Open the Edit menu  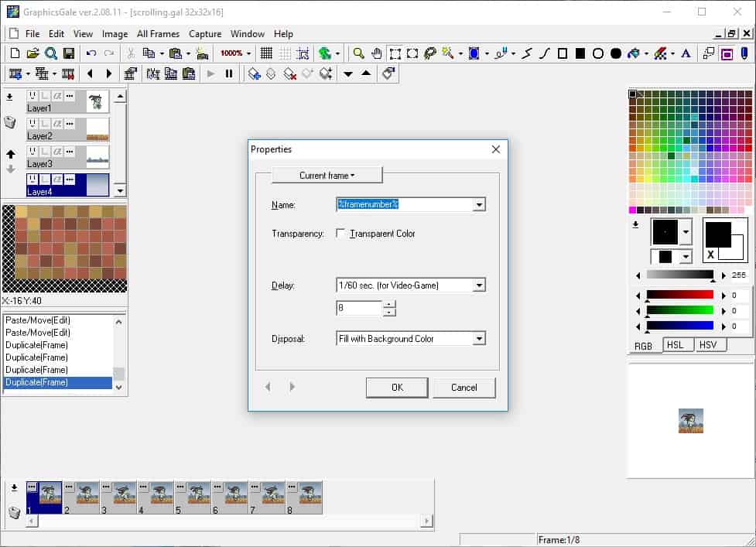point(56,34)
